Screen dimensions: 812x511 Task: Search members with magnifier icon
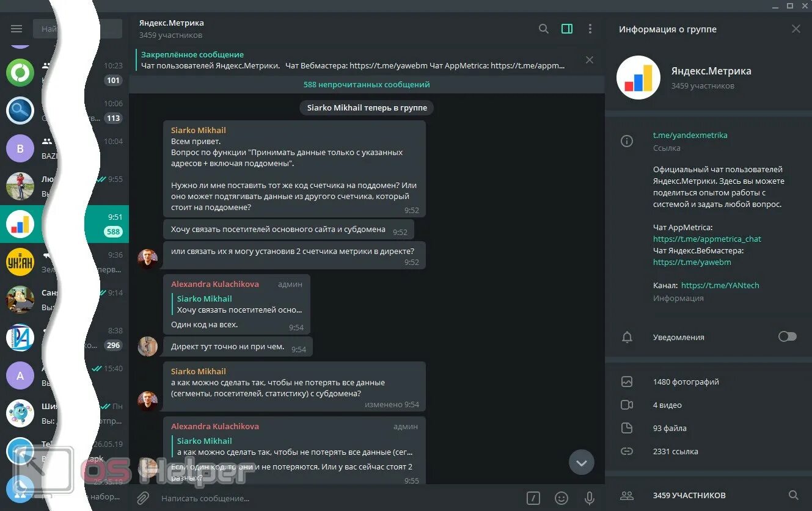click(x=793, y=495)
